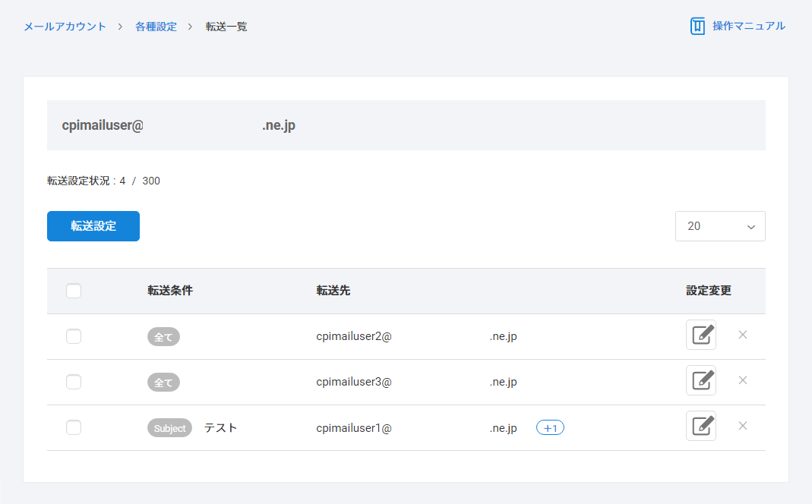Check the box for cpimailuser2 row
Viewport: 812px width, 504px height.
tap(74, 336)
